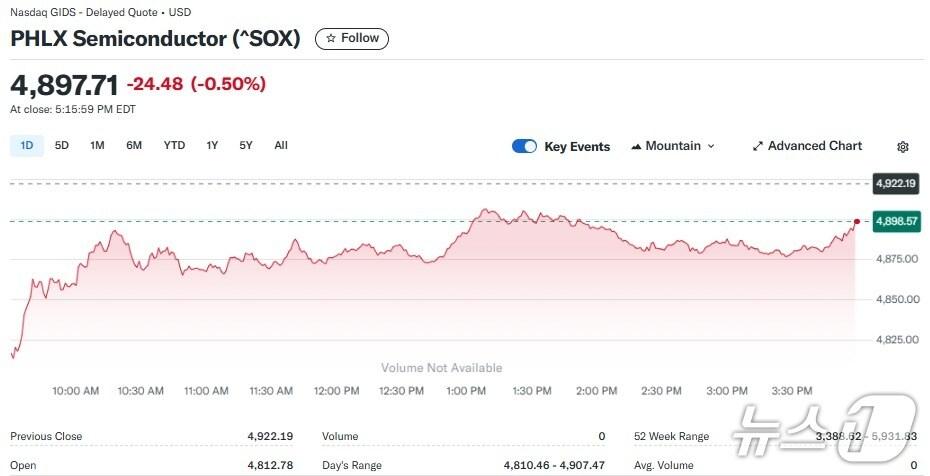Select the 5Y time range
Image resolution: width=930 pixels, height=476 pixels.
[246, 145]
